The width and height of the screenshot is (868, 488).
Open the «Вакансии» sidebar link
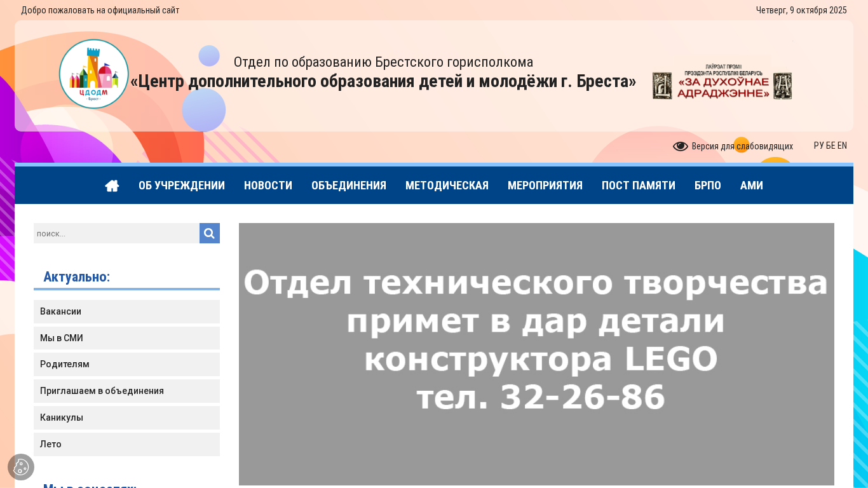coord(126,311)
